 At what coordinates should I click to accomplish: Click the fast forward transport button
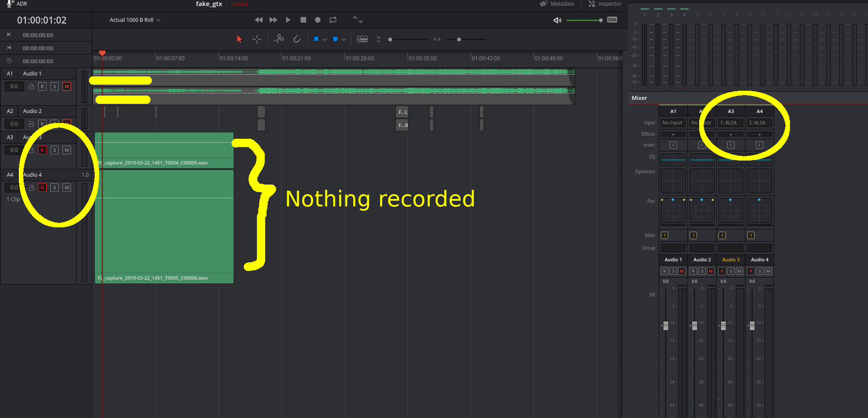(x=273, y=20)
